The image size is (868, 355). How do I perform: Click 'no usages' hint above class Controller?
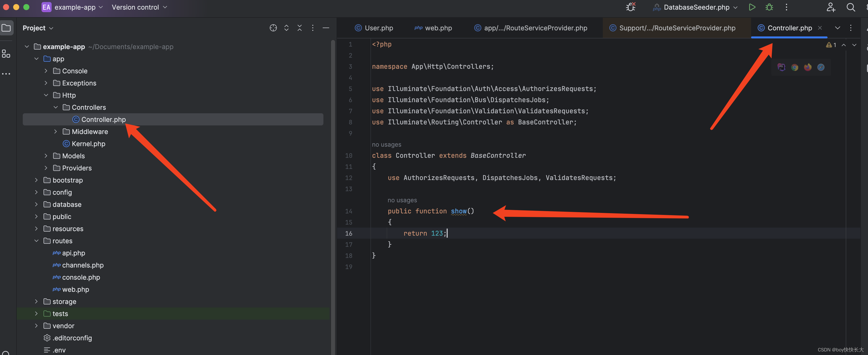pos(386,144)
